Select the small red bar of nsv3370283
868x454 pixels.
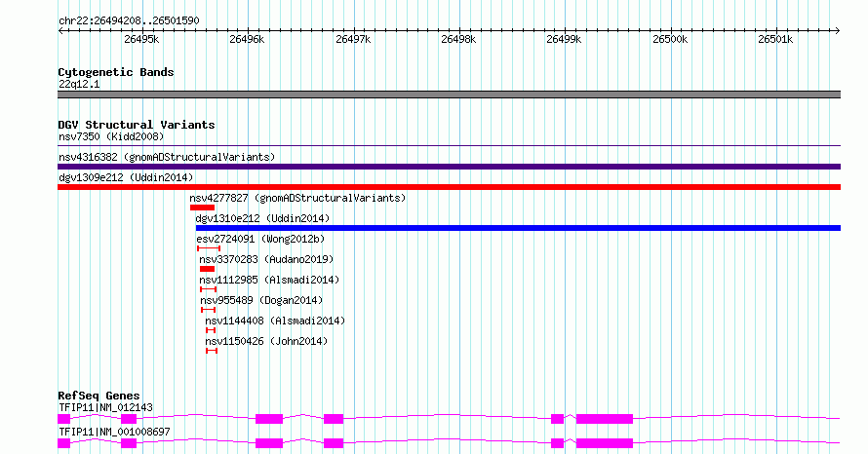pos(207,269)
